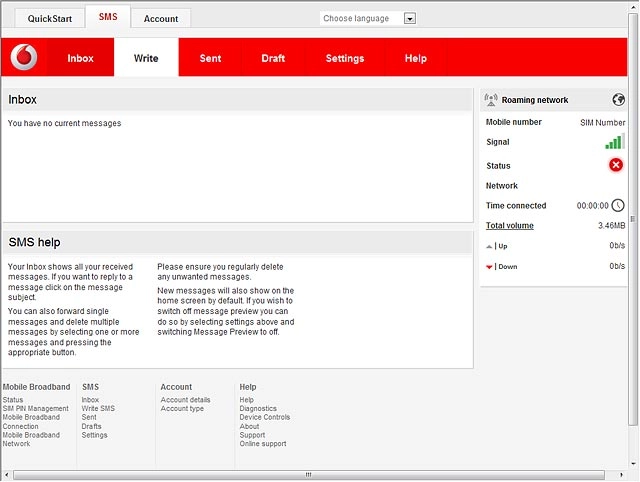Click the green signal strength bars
640x482 pixels.
[615, 141]
